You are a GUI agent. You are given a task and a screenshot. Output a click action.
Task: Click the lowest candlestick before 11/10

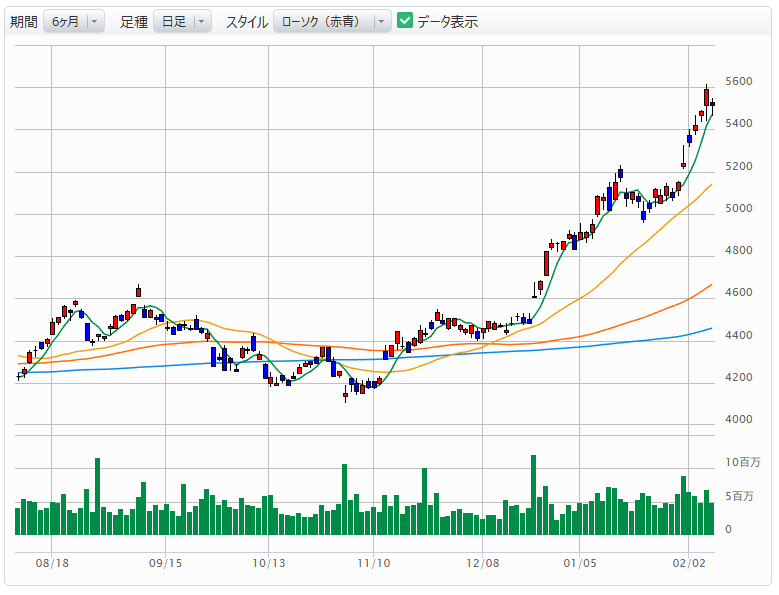(346, 392)
